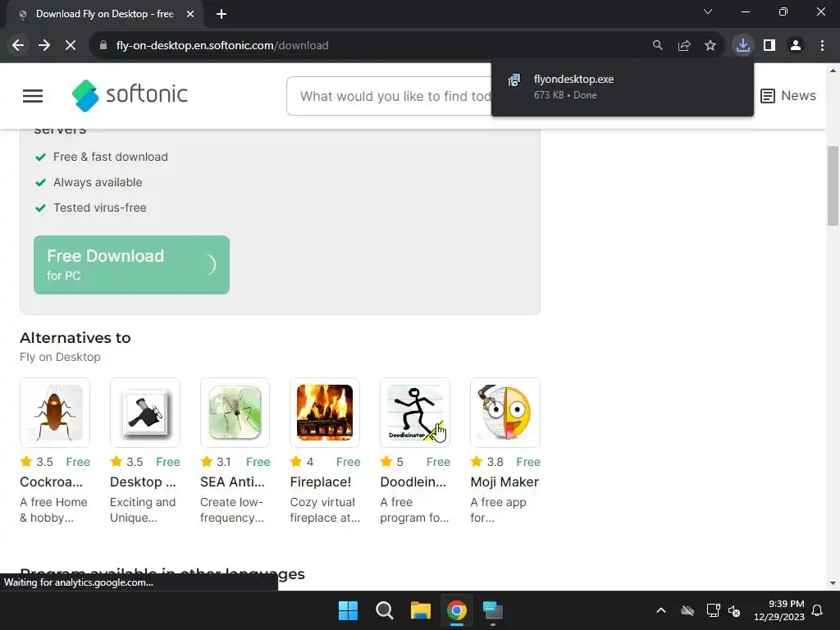The width and height of the screenshot is (840, 630).
Task: Click the Free Download for PC button
Action: 132,265
